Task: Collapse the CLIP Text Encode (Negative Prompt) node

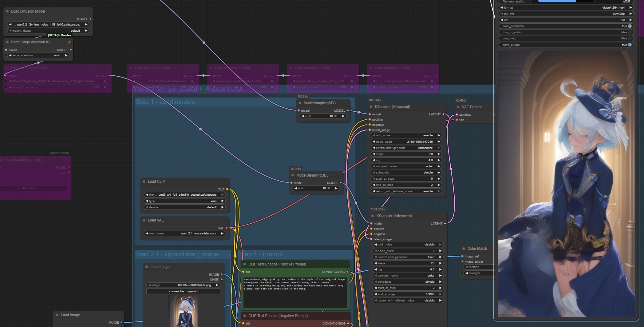Action: coord(245,316)
